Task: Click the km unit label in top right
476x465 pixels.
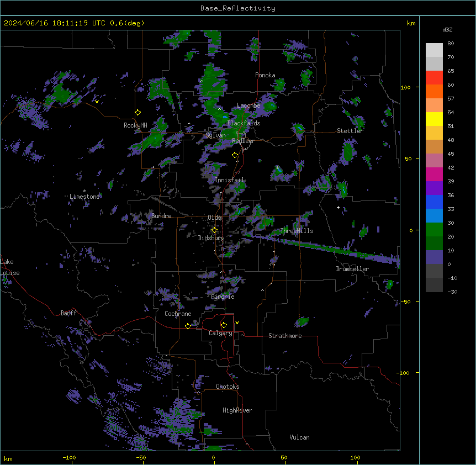Action: [x=411, y=23]
